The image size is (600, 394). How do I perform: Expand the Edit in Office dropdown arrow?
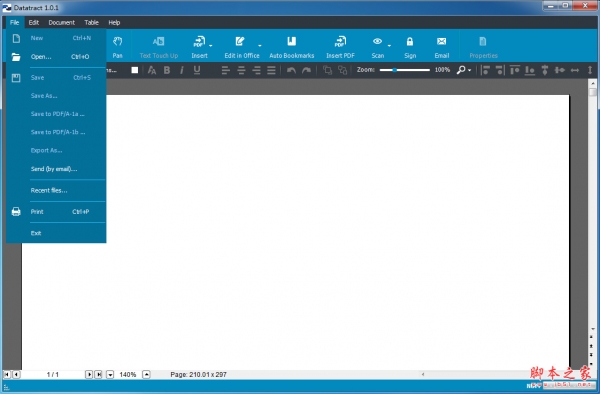coord(259,46)
